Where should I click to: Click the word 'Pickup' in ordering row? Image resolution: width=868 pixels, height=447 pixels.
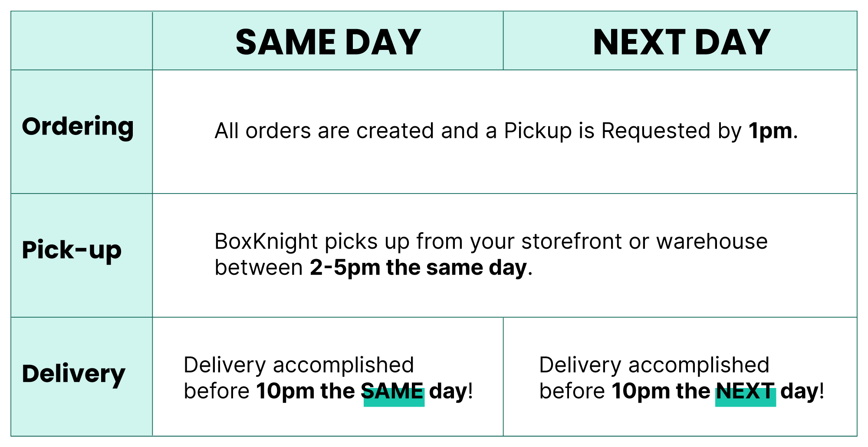(x=538, y=131)
